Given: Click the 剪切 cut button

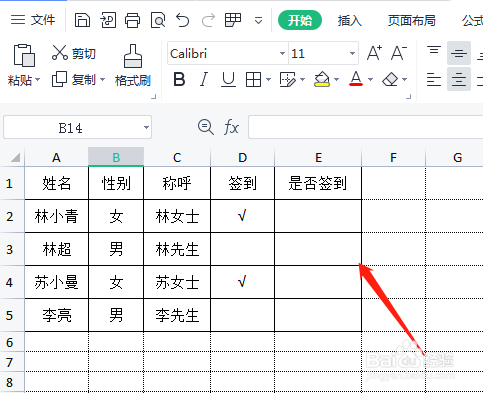Looking at the screenshot, I should (74, 53).
